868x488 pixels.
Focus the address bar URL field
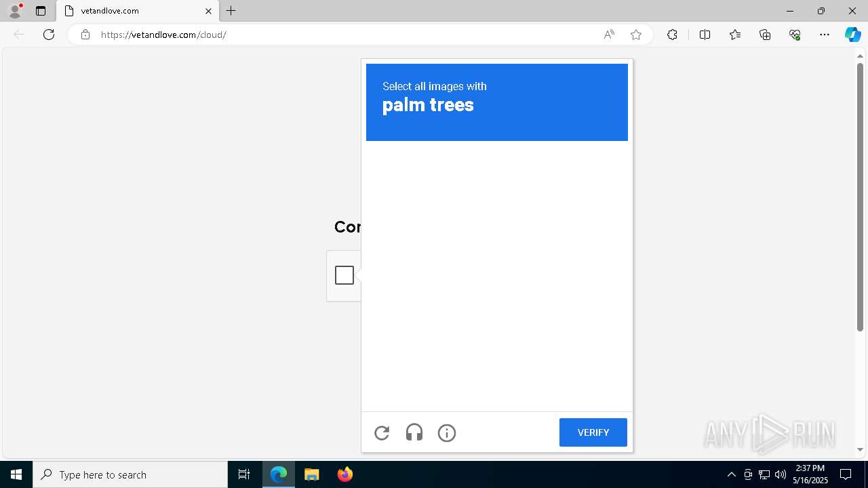346,35
